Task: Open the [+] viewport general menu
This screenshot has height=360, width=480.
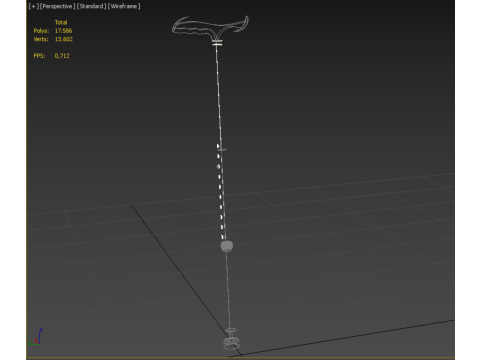Action: point(33,6)
